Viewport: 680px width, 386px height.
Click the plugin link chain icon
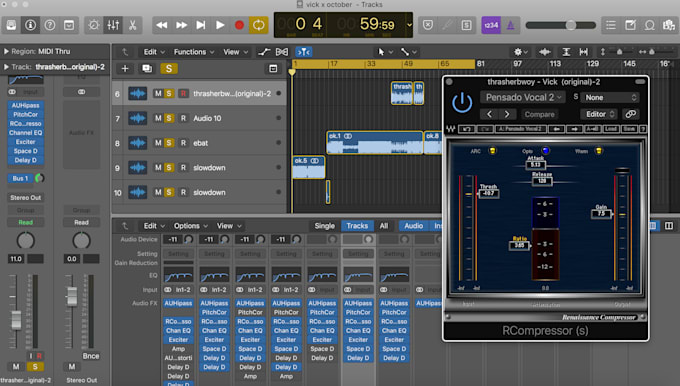coord(631,114)
